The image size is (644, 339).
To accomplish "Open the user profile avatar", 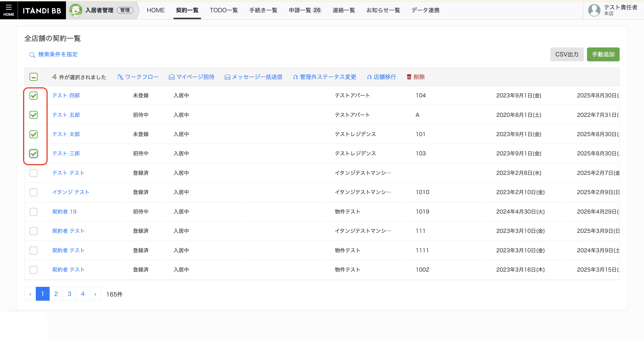I will point(594,10).
